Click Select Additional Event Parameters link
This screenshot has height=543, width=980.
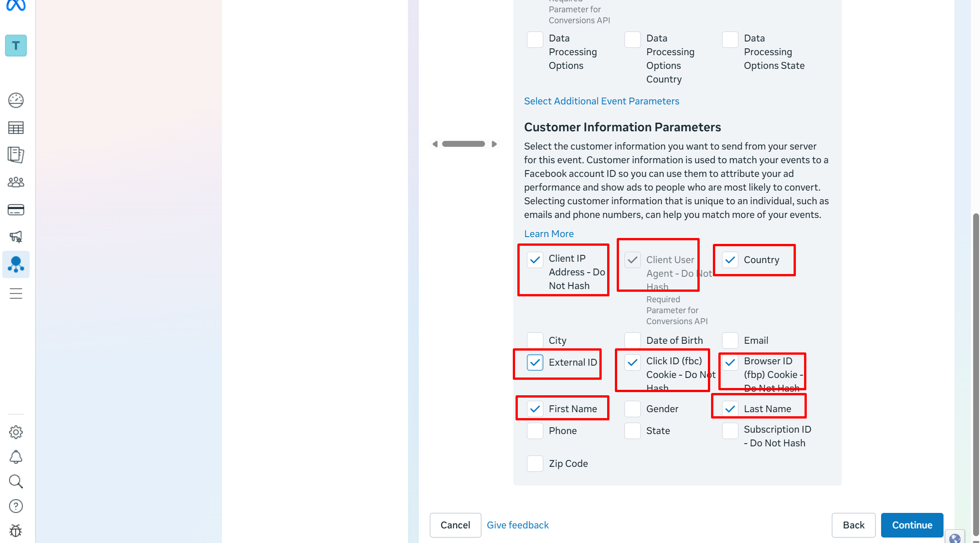click(602, 101)
